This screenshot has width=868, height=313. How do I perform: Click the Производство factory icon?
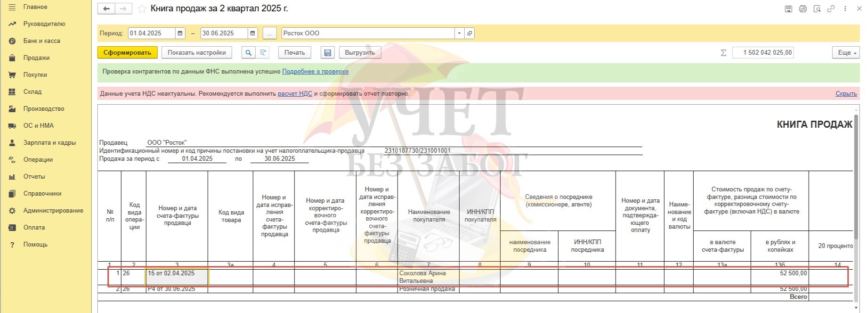tap(12, 109)
